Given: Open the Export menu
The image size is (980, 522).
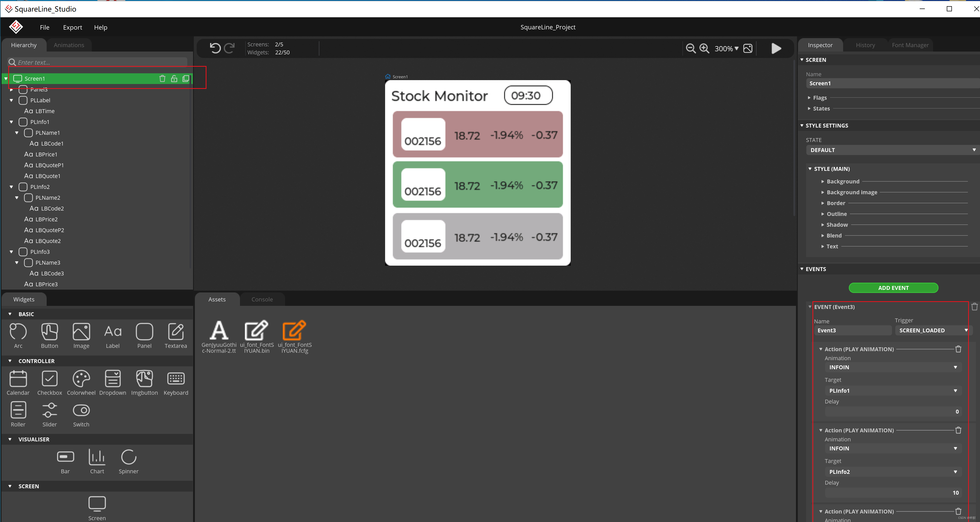Looking at the screenshot, I should pos(72,27).
